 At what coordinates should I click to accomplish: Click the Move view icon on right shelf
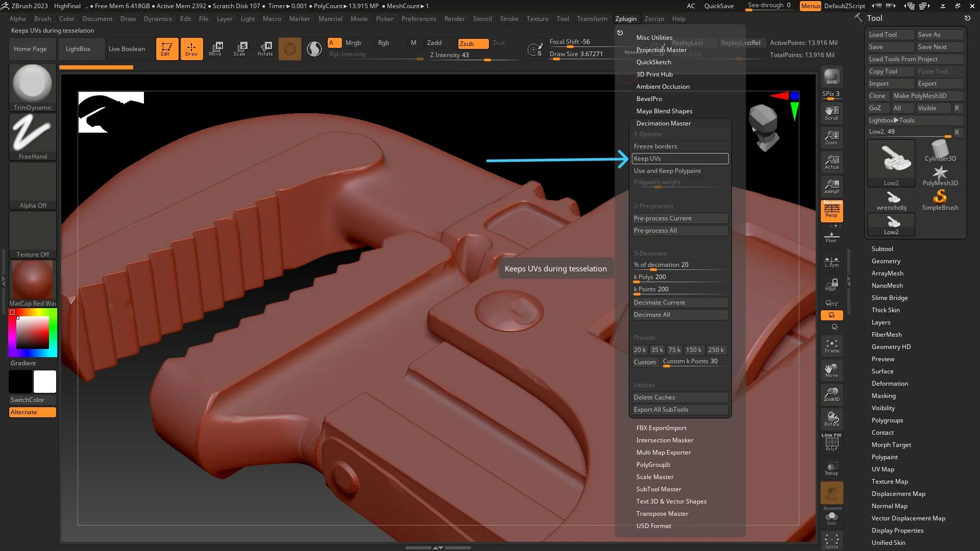tap(831, 370)
